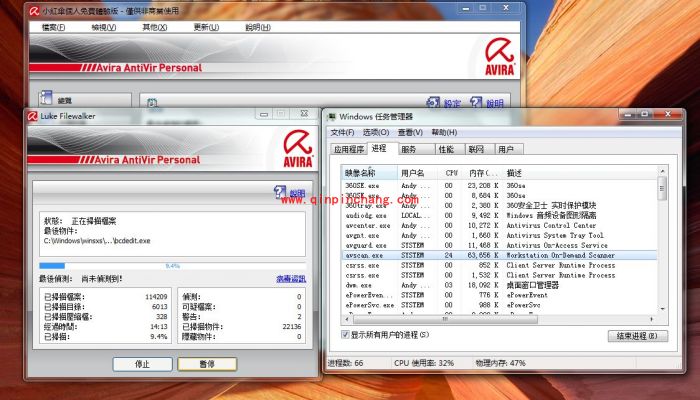Select the ePowerSvc.exe process row
The image size is (700, 400).
[x=499, y=305]
